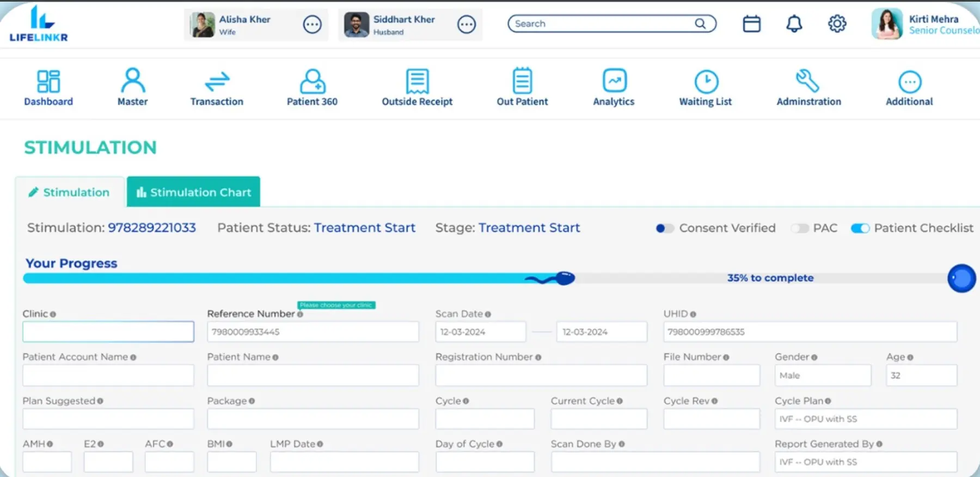This screenshot has height=477, width=980.
Task: Select the Stimulation tab
Action: pyautogui.click(x=70, y=192)
